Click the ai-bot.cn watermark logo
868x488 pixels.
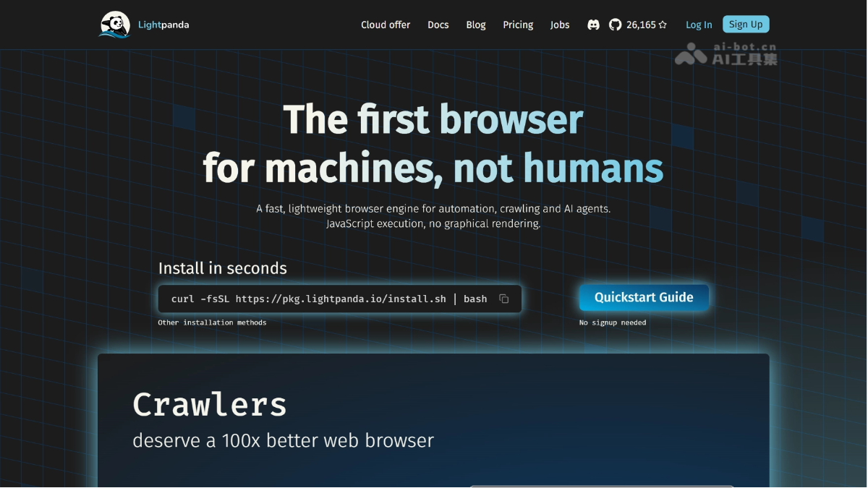pyautogui.click(x=726, y=53)
